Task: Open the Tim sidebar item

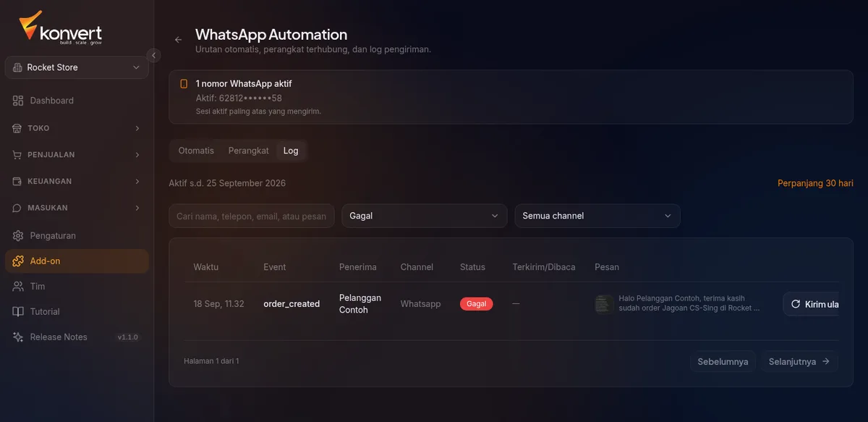Action: [x=77, y=287]
